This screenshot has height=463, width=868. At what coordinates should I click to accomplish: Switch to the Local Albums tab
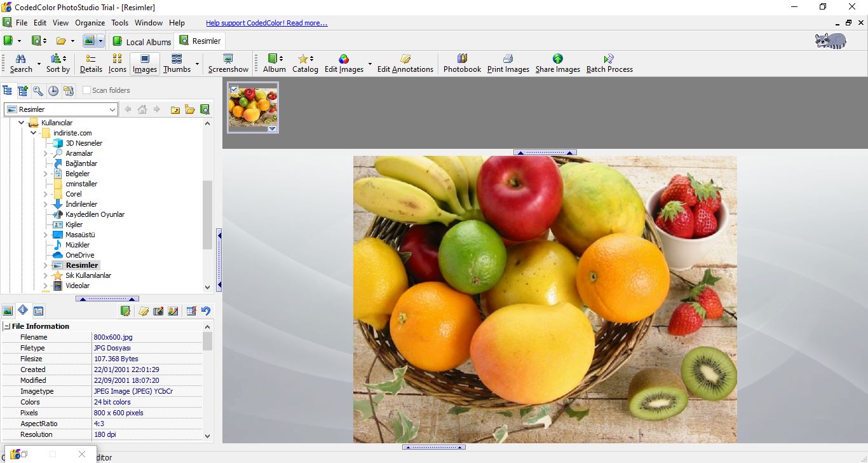tap(142, 42)
